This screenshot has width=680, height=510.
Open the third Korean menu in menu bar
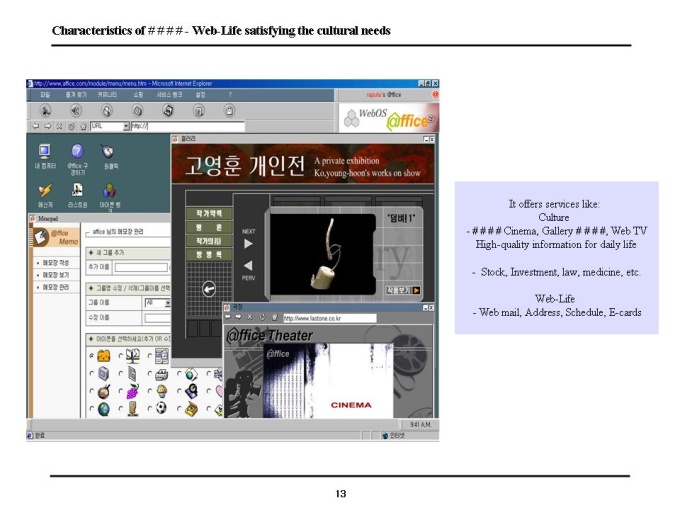[x=107, y=95]
